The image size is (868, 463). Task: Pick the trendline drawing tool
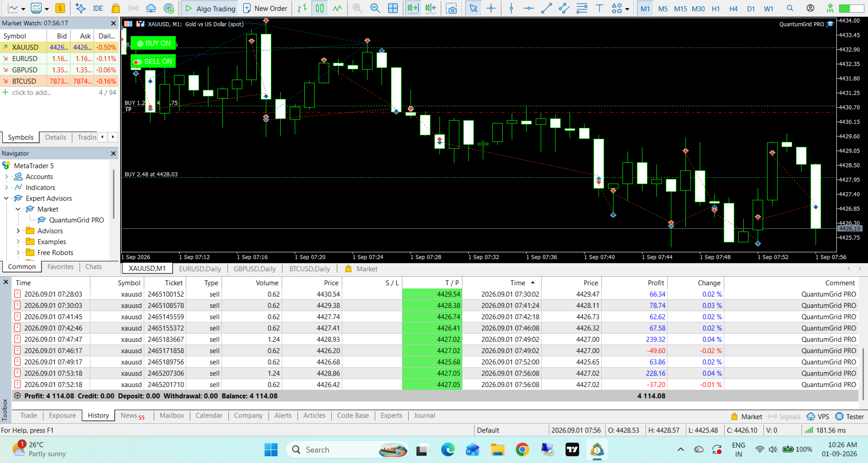pos(547,8)
